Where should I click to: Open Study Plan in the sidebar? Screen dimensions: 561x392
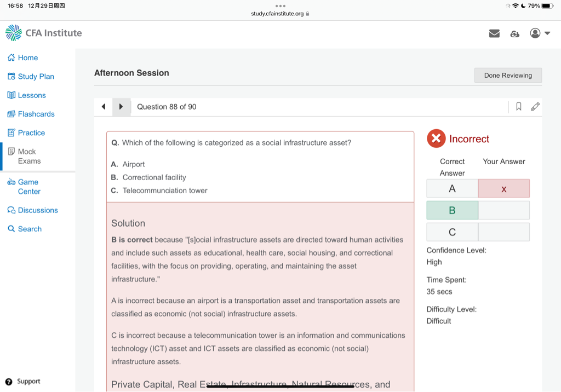pos(36,77)
